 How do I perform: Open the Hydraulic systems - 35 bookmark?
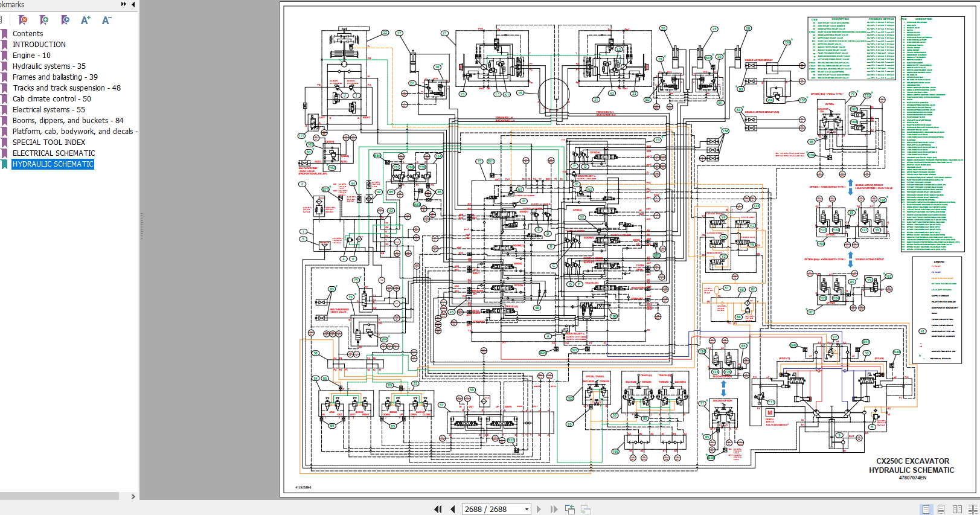(49, 66)
